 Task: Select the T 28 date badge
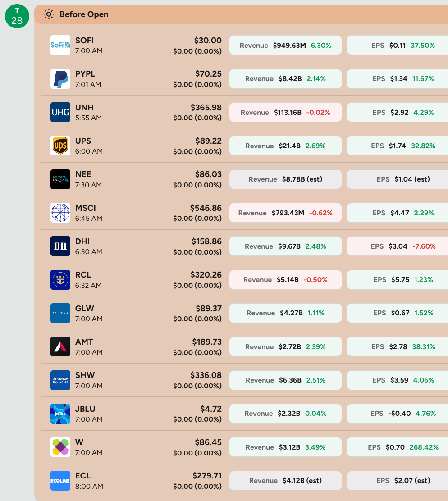pyautogui.click(x=17, y=16)
